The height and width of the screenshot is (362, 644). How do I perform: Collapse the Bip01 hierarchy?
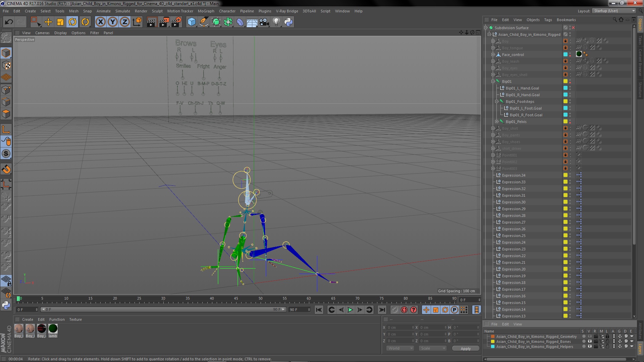[493, 81]
